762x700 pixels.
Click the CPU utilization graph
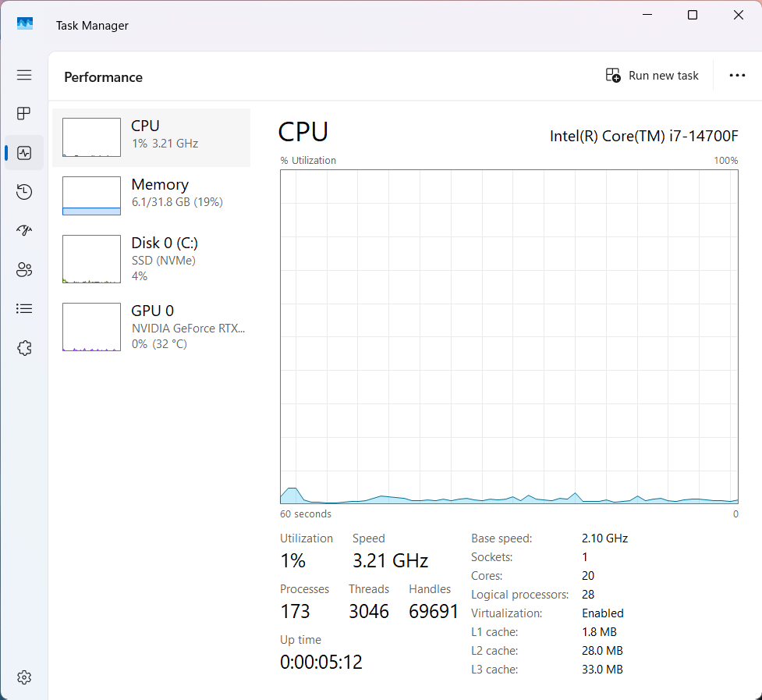pos(509,336)
